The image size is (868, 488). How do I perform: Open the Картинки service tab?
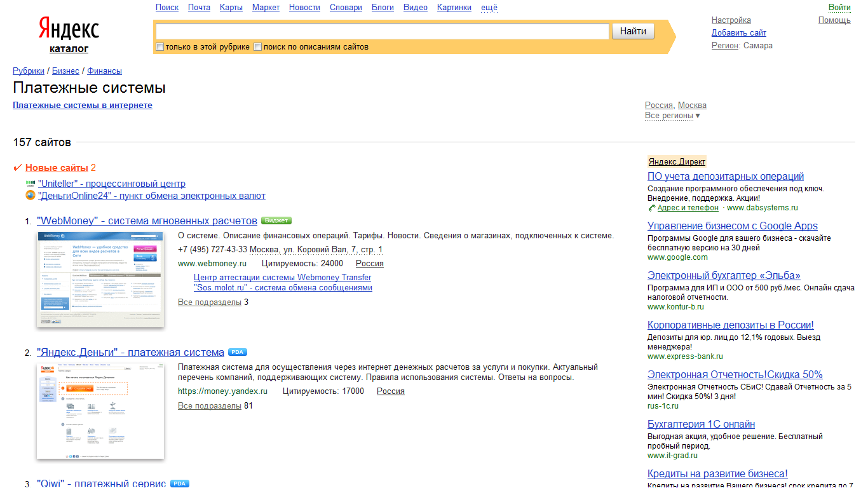click(454, 8)
